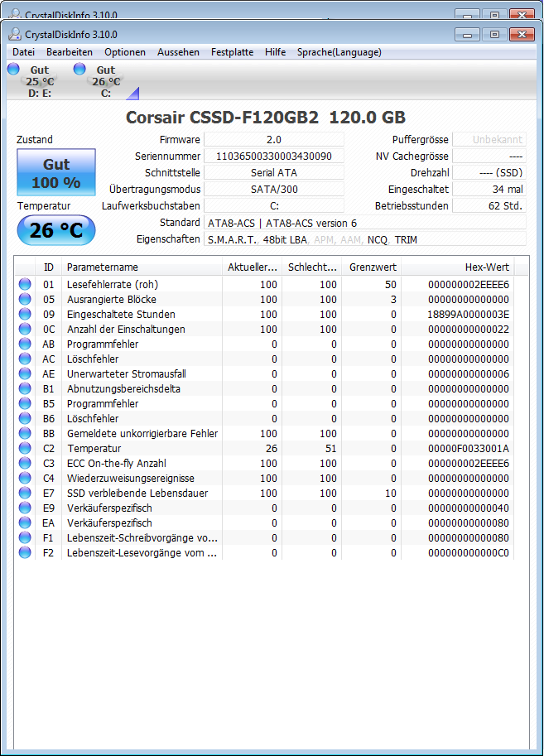This screenshot has height=756, width=544.
Task: Click the blue status orb of disk D: E:
Action: 13,69
